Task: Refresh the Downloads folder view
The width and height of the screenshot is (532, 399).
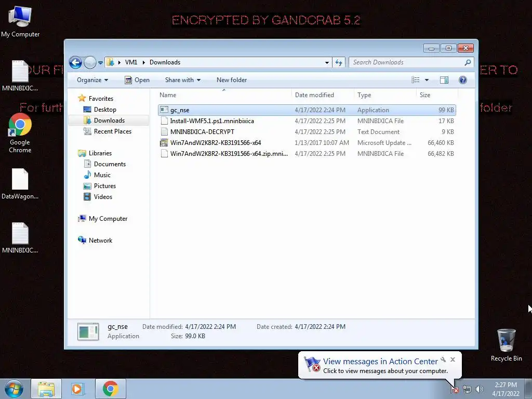Action: pyautogui.click(x=339, y=62)
